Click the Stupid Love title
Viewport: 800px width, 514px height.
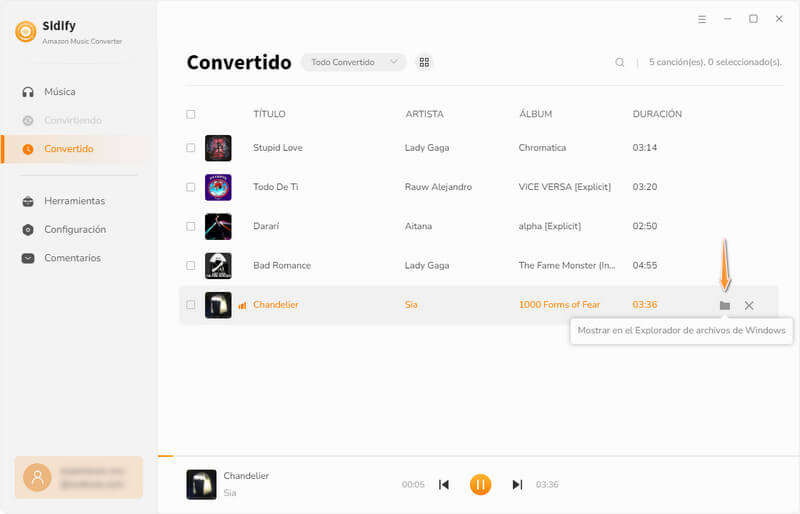tap(278, 148)
